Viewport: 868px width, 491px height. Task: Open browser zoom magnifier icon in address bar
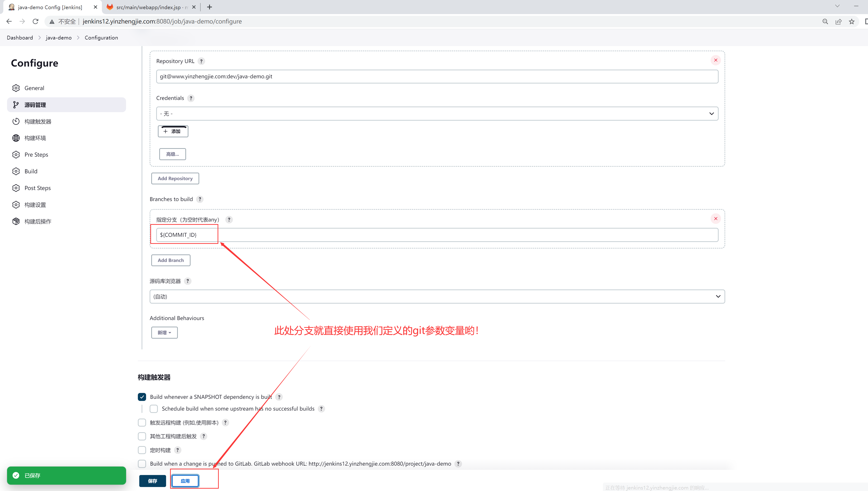(825, 22)
